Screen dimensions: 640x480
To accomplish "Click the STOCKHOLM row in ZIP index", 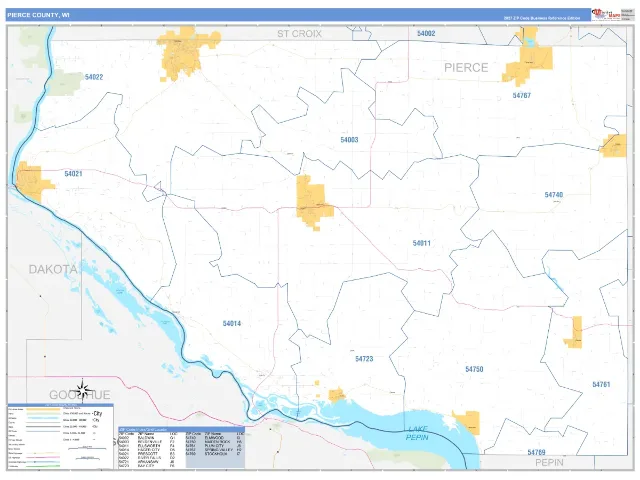I will pos(215,453).
